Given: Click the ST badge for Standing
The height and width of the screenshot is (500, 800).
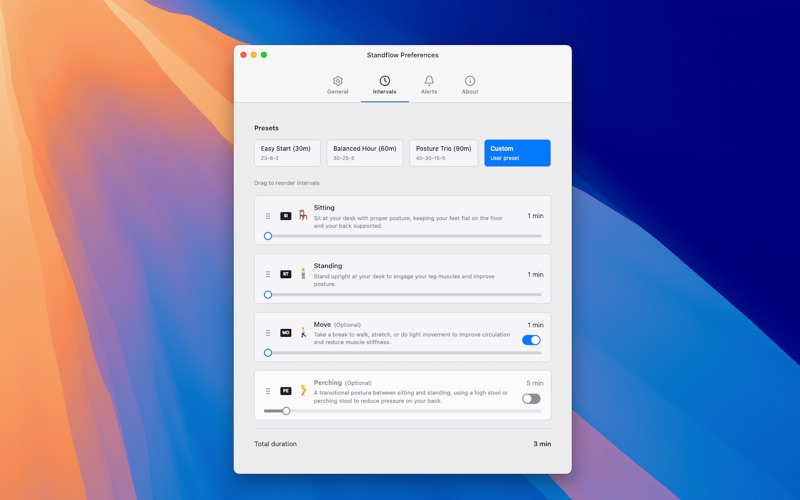Looking at the screenshot, I should [x=286, y=274].
